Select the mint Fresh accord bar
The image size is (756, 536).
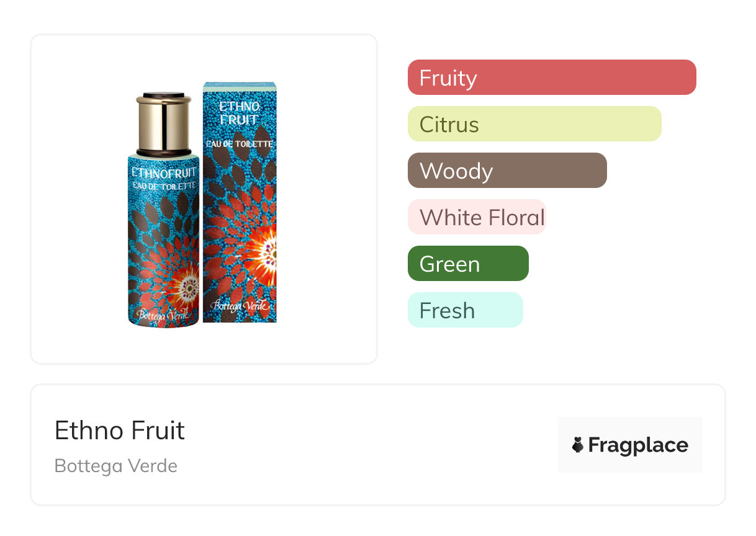[x=465, y=310]
